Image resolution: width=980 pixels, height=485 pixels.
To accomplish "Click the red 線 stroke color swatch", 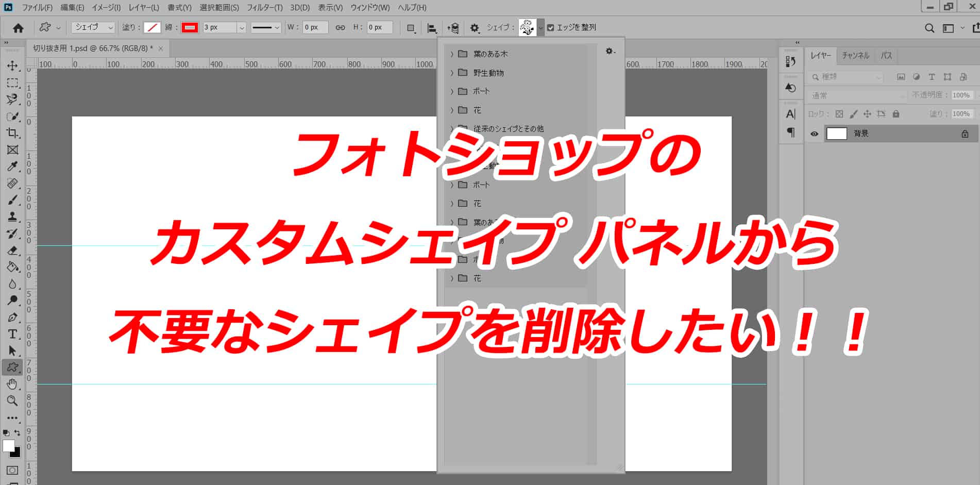I will click(190, 28).
